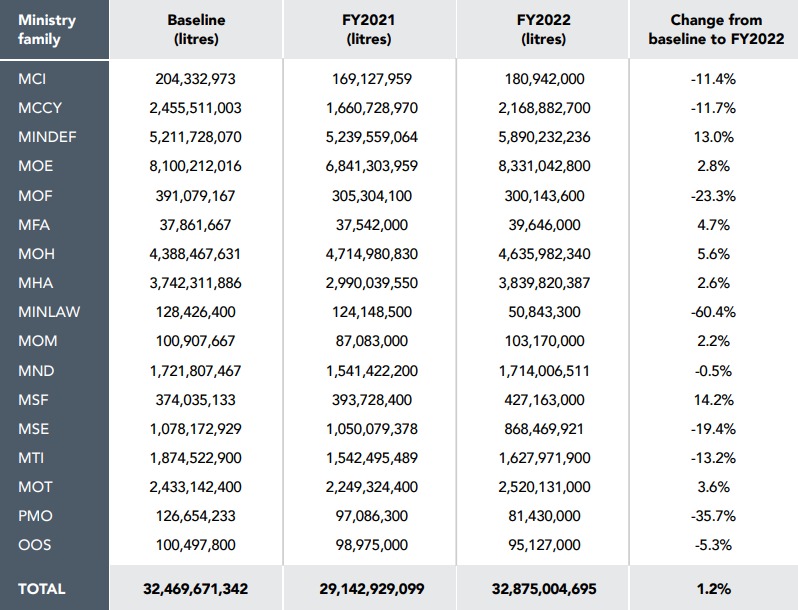This screenshot has width=798, height=610.
Task: Click the FY2021 (litres) column header
Action: click(x=369, y=30)
